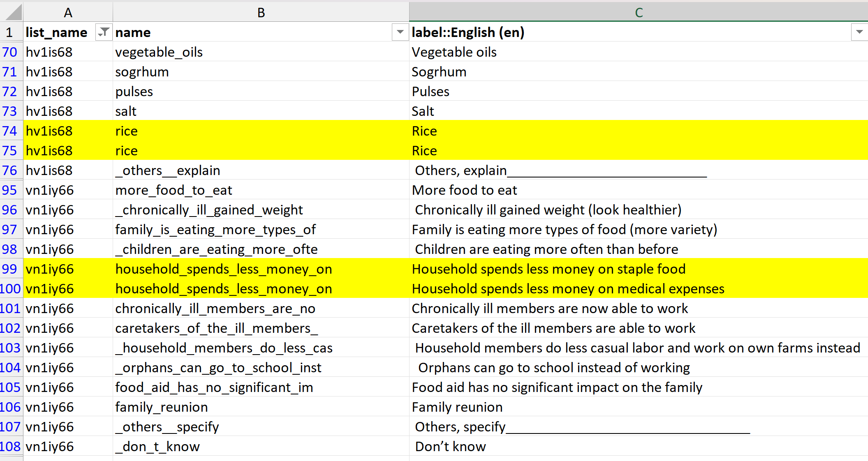This screenshot has height=461, width=868.
Task: Select row 108 header
Action: 10,447
